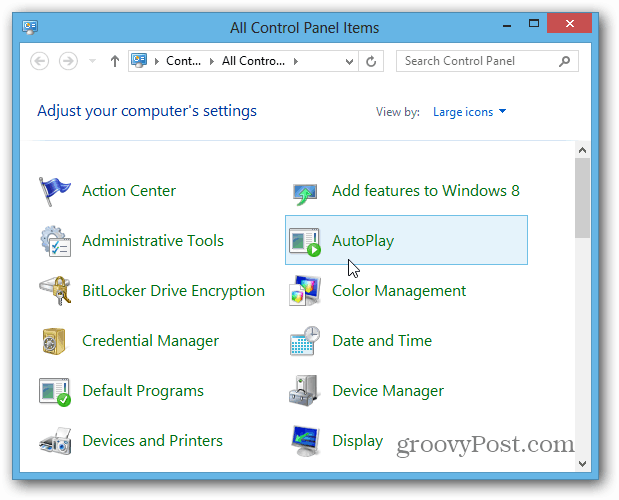Click the Color Management icon
This screenshot has width=619, height=500.
(x=305, y=291)
